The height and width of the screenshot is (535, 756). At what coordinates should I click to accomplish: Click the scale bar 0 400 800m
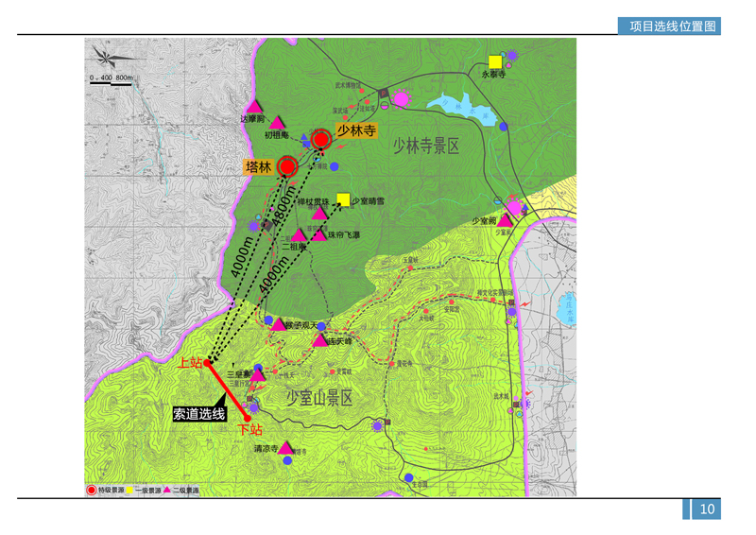pyautogui.click(x=112, y=80)
